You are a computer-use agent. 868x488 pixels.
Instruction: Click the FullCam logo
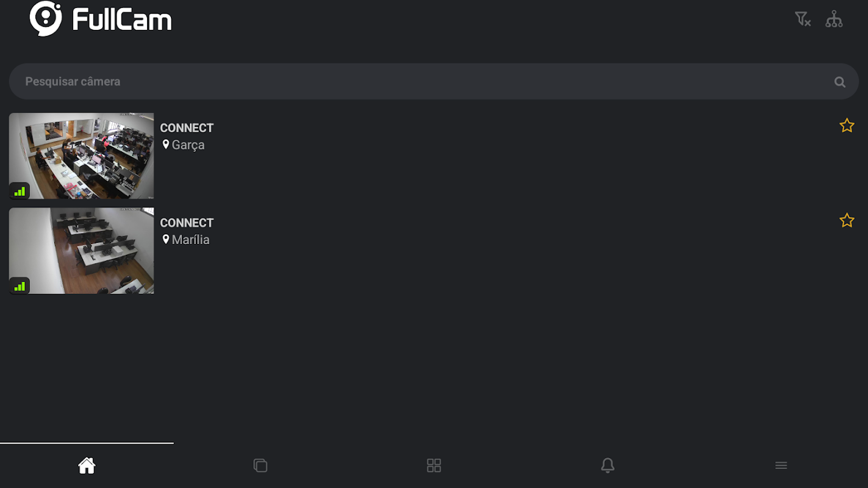(101, 19)
